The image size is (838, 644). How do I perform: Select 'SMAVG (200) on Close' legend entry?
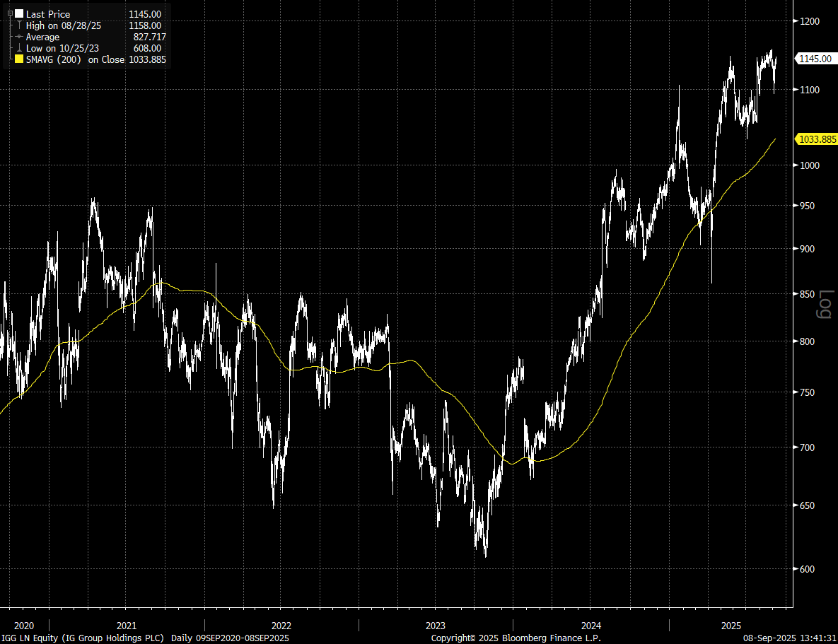(x=76, y=60)
